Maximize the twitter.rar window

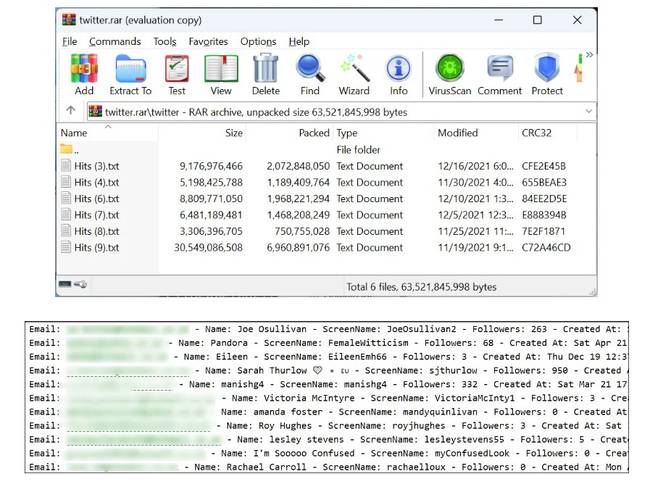coord(538,20)
